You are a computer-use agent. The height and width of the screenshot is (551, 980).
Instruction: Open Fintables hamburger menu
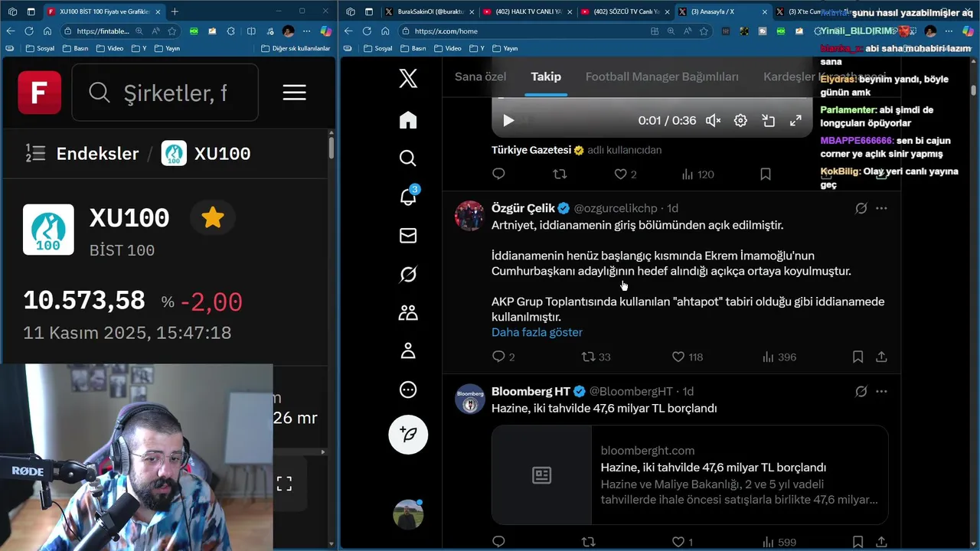tap(294, 93)
